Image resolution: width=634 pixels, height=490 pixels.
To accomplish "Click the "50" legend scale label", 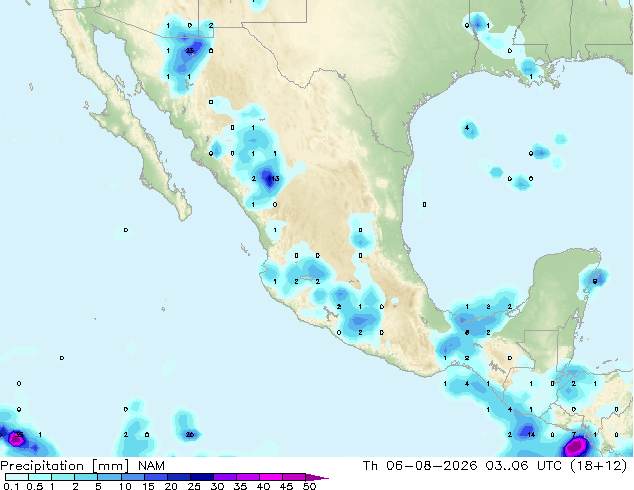I will 309,486.
